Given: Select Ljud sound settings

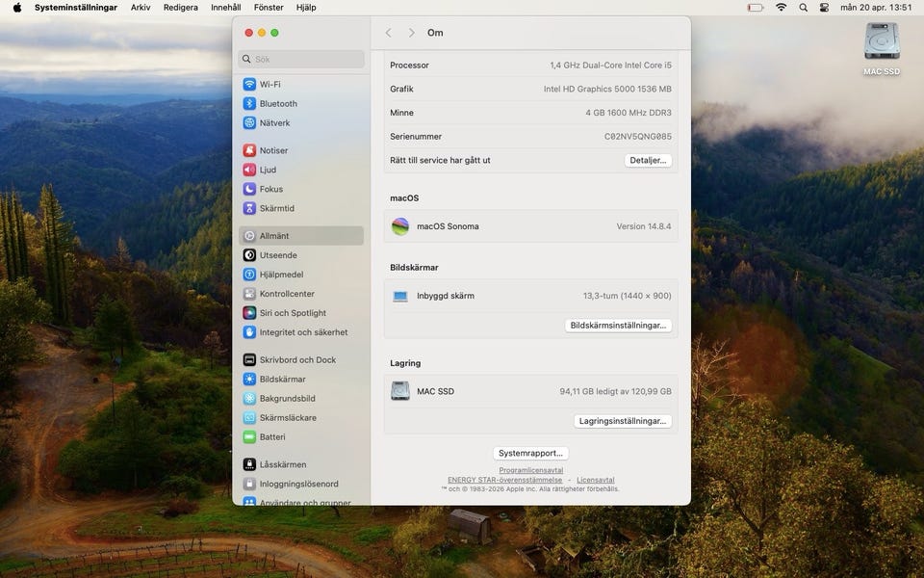Looking at the screenshot, I should [x=268, y=170].
